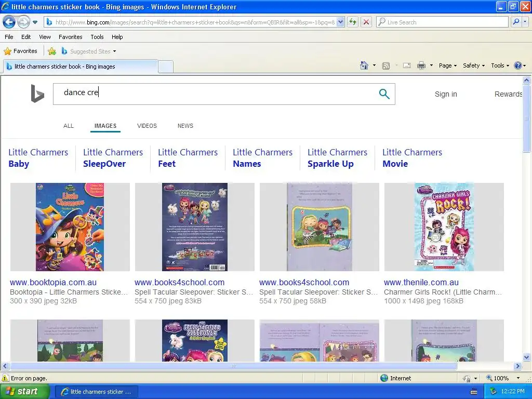Run Live Search with the magnifier button
The width and height of the screenshot is (532, 399).
coord(516,22)
